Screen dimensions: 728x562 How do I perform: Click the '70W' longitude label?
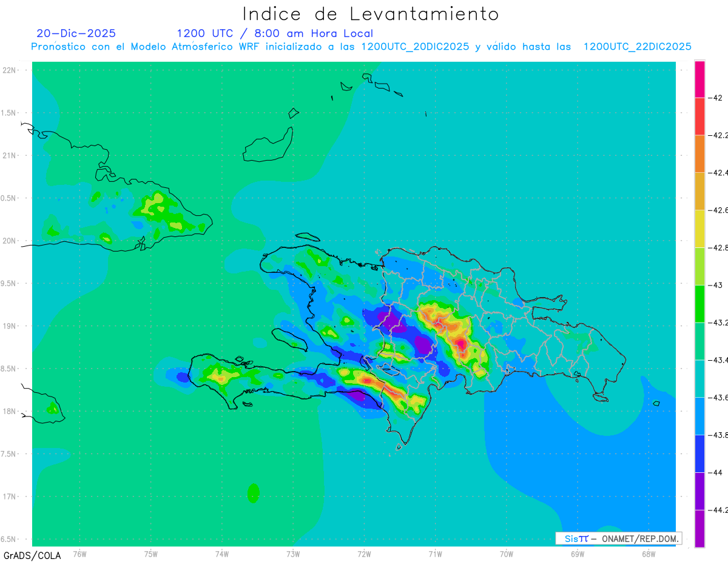pos(507,554)
